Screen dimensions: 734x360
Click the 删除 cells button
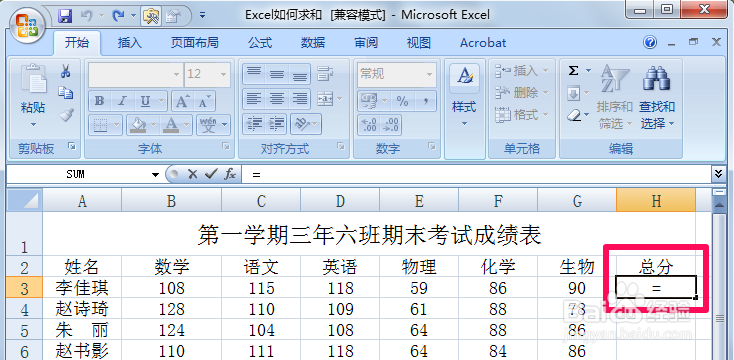click(x=522, y=93)
